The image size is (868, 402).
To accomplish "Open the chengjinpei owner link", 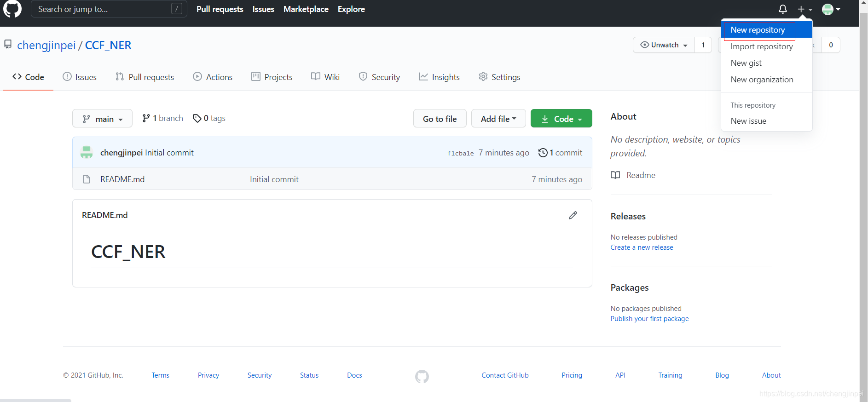I will pos(46,45).
